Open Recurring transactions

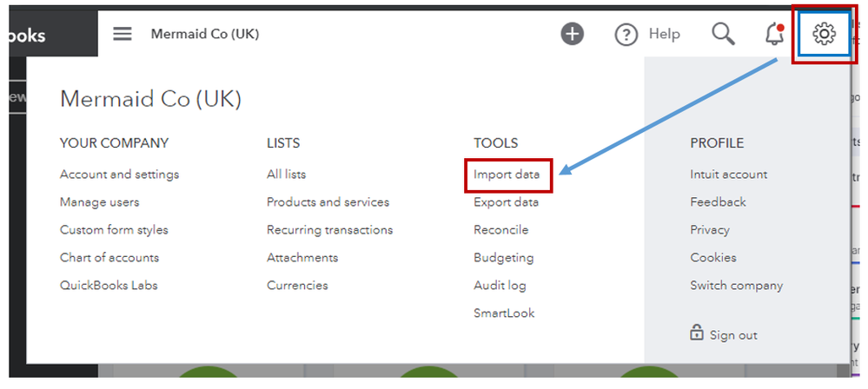[x=330, y=229]
